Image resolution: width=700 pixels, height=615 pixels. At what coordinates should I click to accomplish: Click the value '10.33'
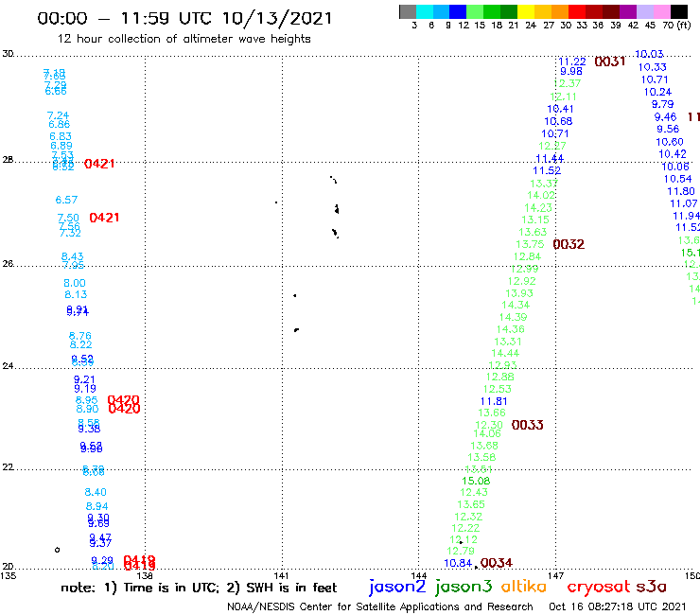[653, 67]
